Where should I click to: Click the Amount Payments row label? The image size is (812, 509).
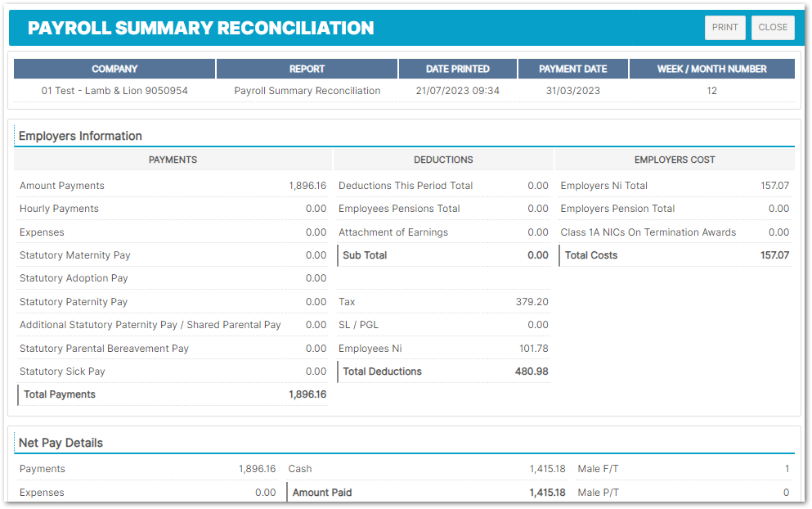(62, 186)
